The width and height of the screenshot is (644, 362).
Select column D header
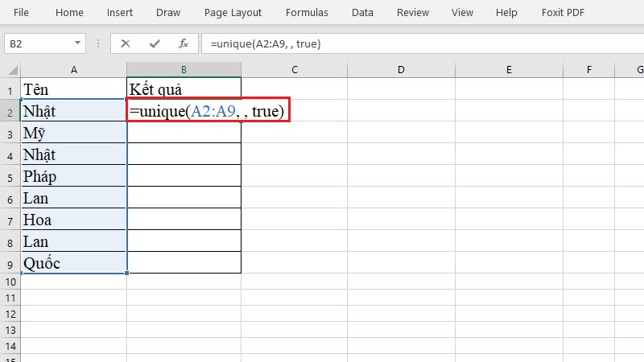pos(401,70)
